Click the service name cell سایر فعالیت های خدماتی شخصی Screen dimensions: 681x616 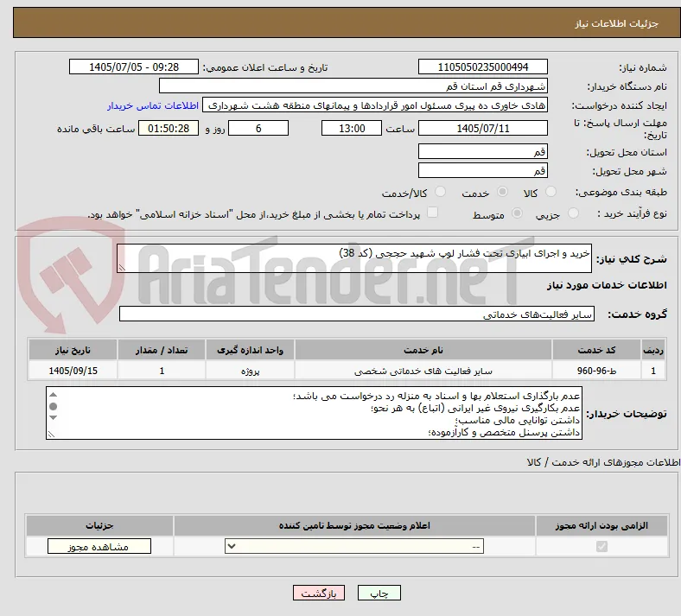click(423, 371)
